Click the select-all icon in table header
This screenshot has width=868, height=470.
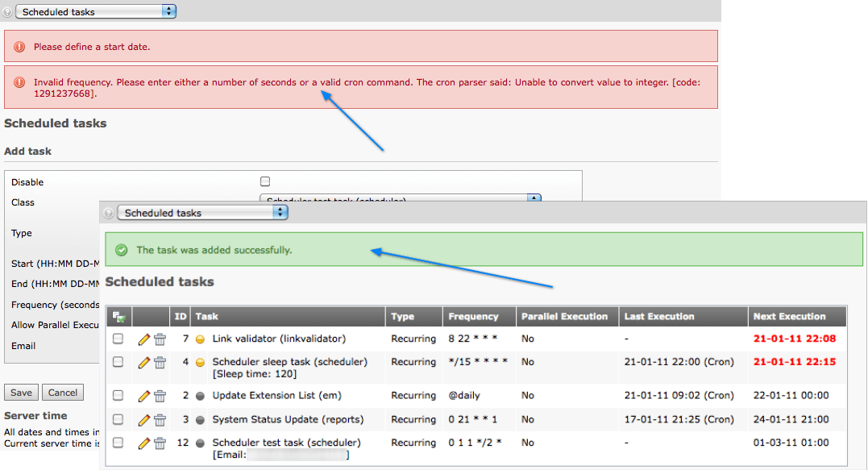tap(118, 317)
